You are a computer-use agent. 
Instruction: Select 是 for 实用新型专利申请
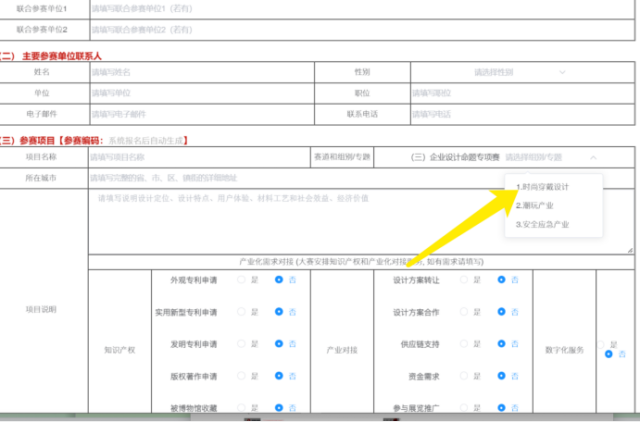[241, 312]
